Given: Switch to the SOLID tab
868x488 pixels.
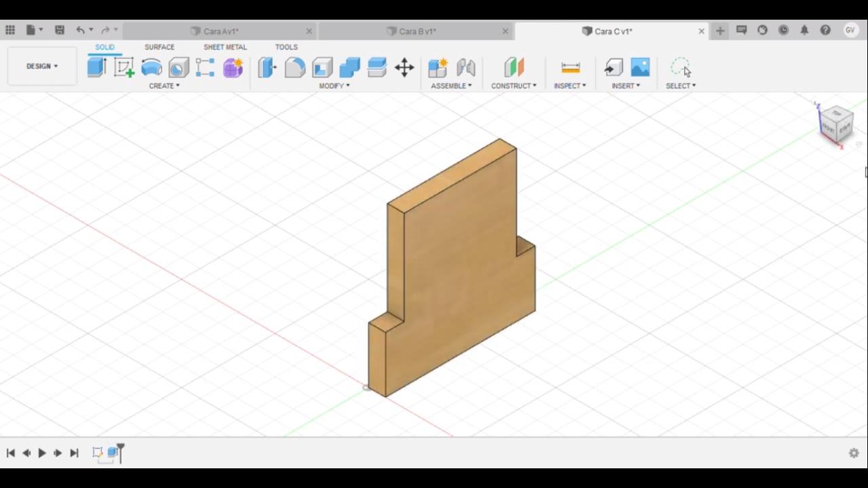Looking at the screenshot, I should [x=104, y=48].
